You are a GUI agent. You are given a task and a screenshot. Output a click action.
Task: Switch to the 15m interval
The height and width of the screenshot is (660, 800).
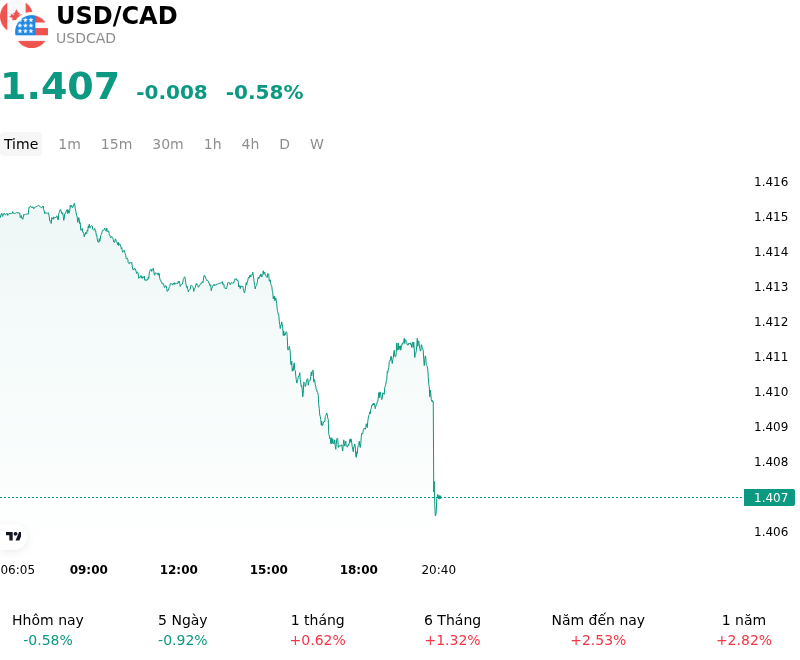(116, 144)
